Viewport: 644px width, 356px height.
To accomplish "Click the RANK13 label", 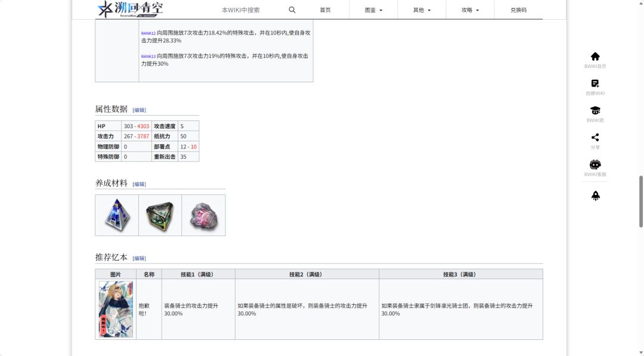I will 148,56.
